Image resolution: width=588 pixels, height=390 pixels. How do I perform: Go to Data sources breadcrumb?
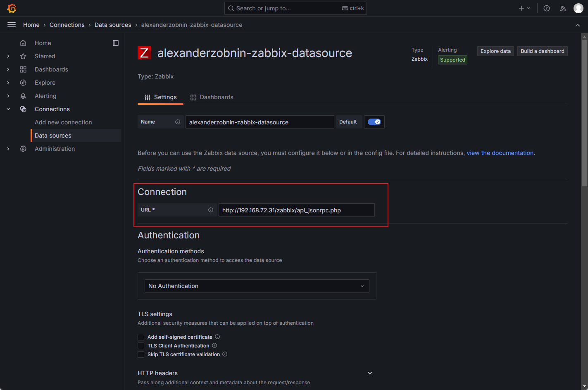coord(113,25)
